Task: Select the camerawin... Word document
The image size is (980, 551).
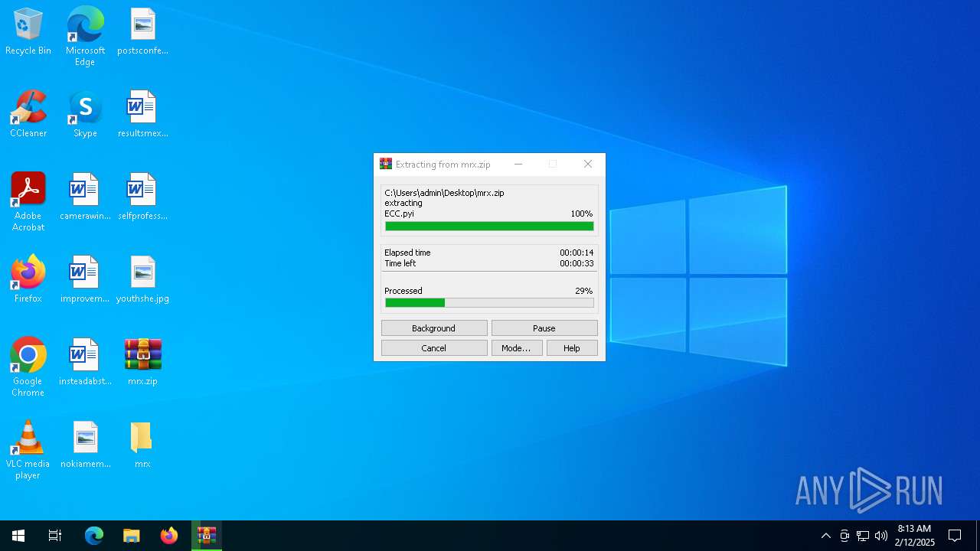Action: [x=85, y=197]
